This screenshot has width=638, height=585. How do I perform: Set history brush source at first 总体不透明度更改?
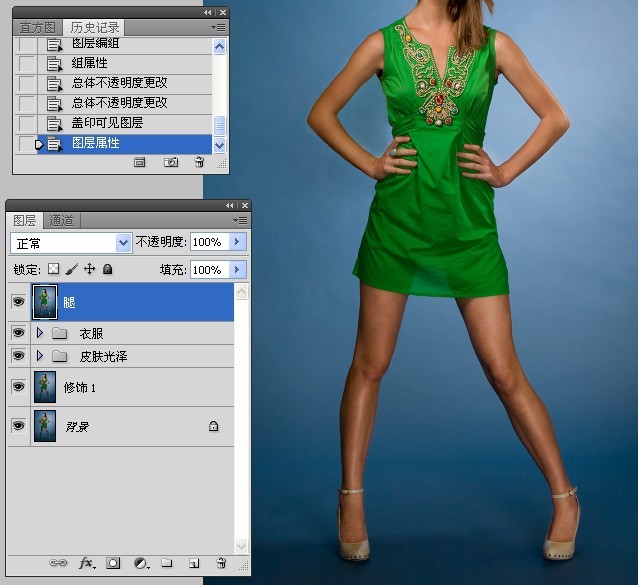pyautogui.click(x=27, y=83)
